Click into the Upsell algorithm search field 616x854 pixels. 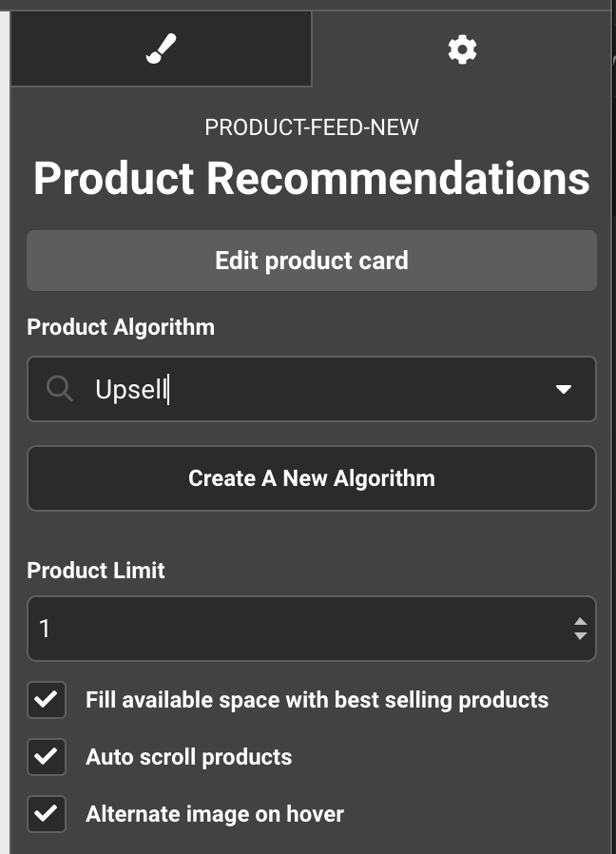pos(314,389)
